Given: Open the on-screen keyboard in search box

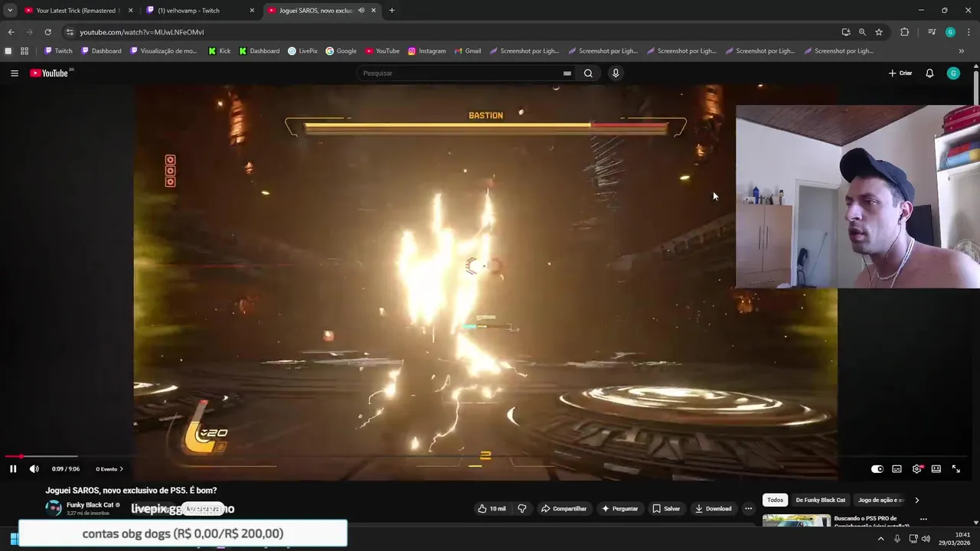Looking at the screenshot, I should (567, 73).
